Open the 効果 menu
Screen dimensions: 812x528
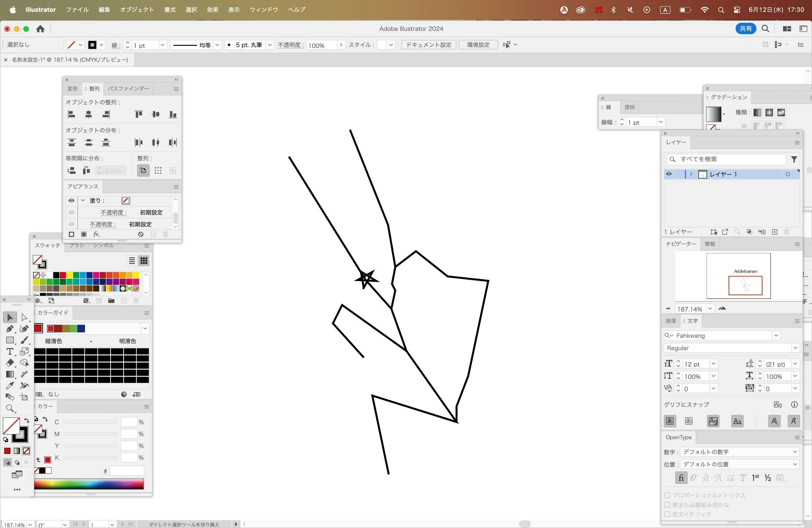pos(212,9)
